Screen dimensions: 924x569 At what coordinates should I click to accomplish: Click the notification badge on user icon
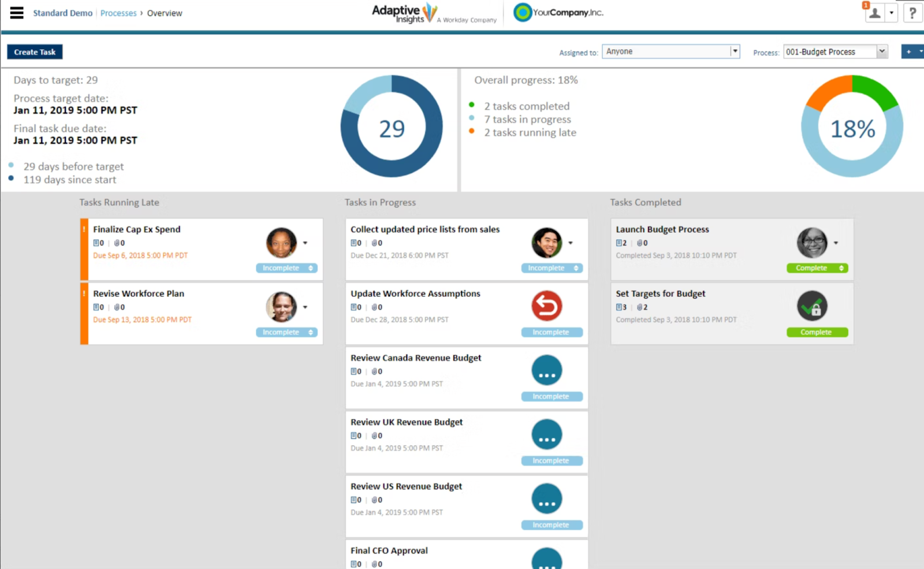click(866, 5)
